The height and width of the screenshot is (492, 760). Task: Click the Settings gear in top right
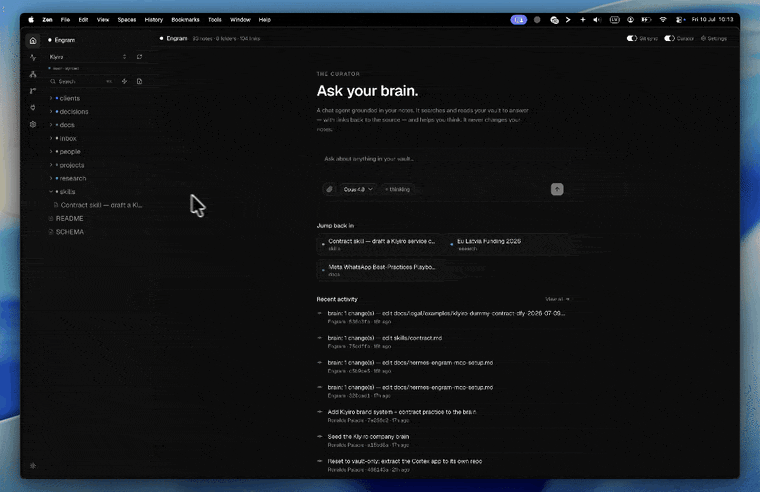[713, 38]
